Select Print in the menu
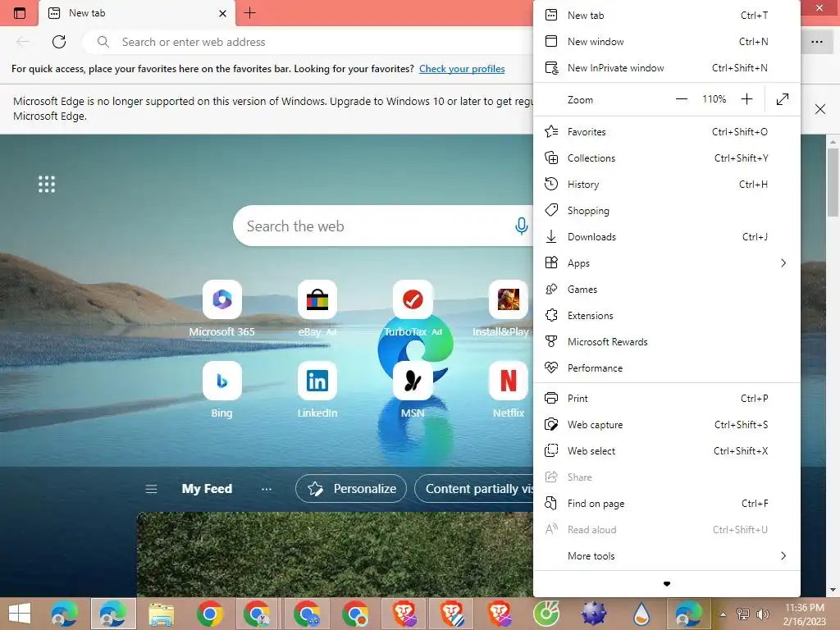Image resolution: width=840 pixels, height=630 pixels. (x=666, y=398)
